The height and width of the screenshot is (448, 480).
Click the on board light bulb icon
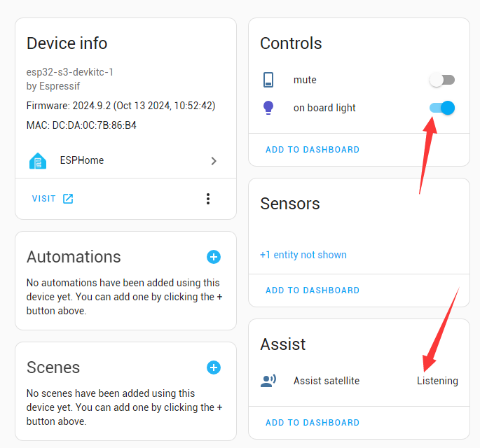pos(268,108)
